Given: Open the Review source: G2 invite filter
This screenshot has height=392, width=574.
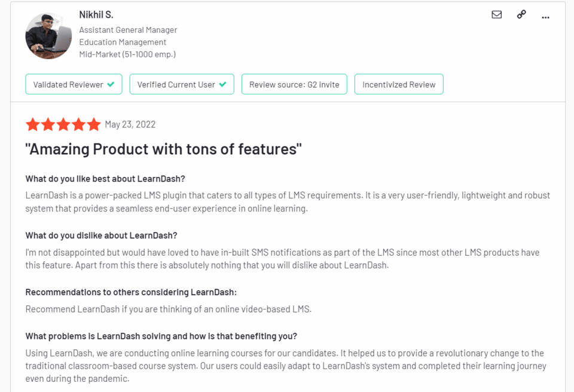Looking at the screenshot, I should click(x=294, y=84).
